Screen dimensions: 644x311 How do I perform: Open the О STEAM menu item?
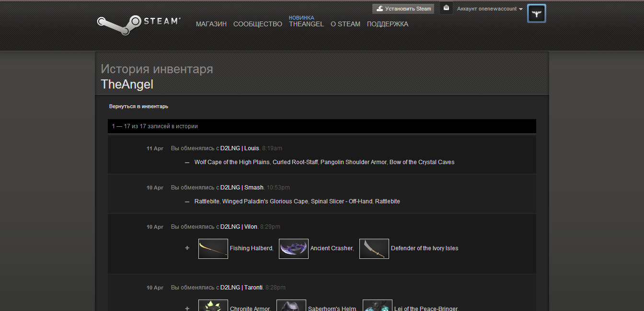(345, 24)
